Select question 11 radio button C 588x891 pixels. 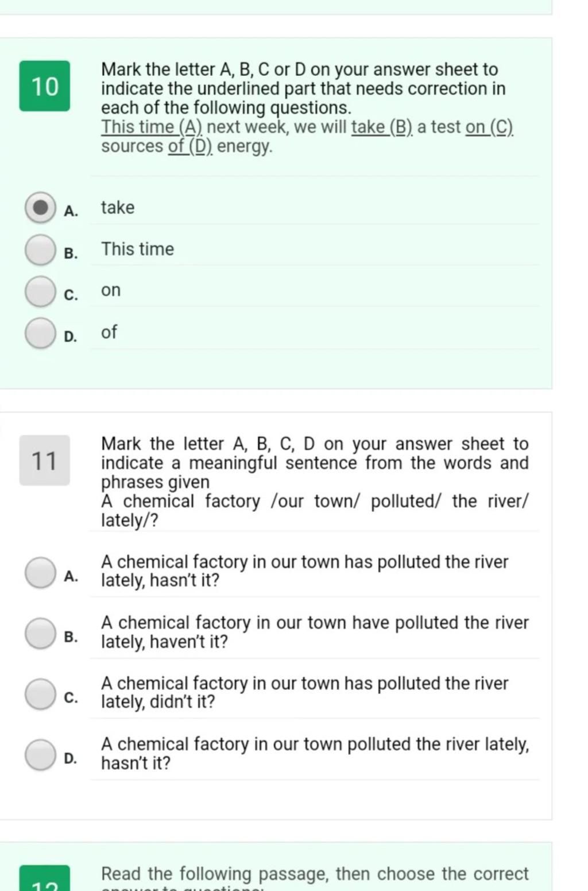[x=40, y=694]
